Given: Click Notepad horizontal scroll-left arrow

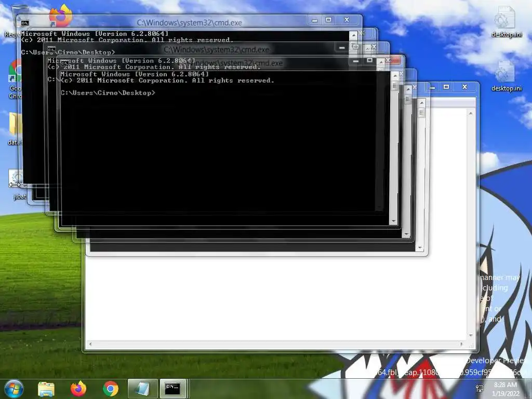Looking at the screenshot, I should click(90, 344).
